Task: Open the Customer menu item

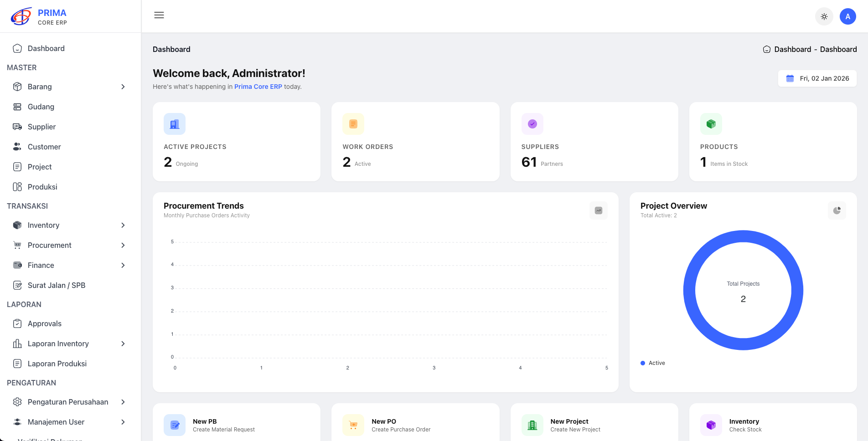Action: 70,147
